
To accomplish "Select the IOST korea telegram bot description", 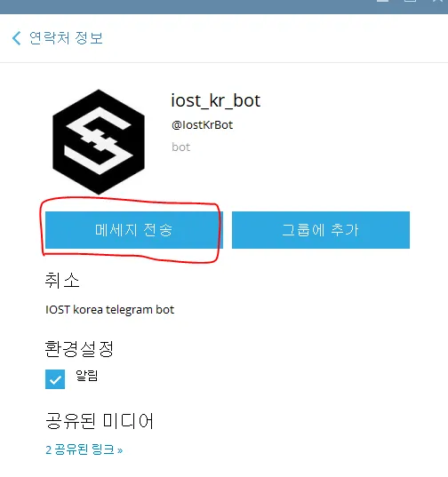I will coord(109,310).
